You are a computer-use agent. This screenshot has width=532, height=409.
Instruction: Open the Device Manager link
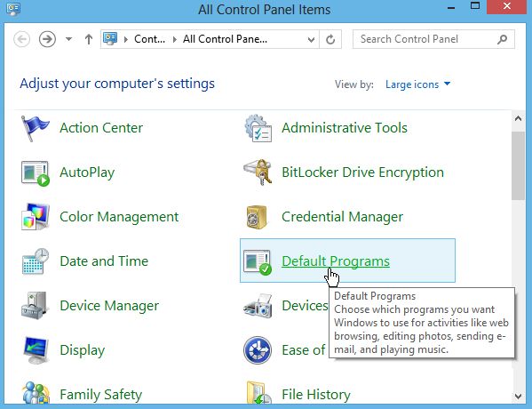(109, 306)
